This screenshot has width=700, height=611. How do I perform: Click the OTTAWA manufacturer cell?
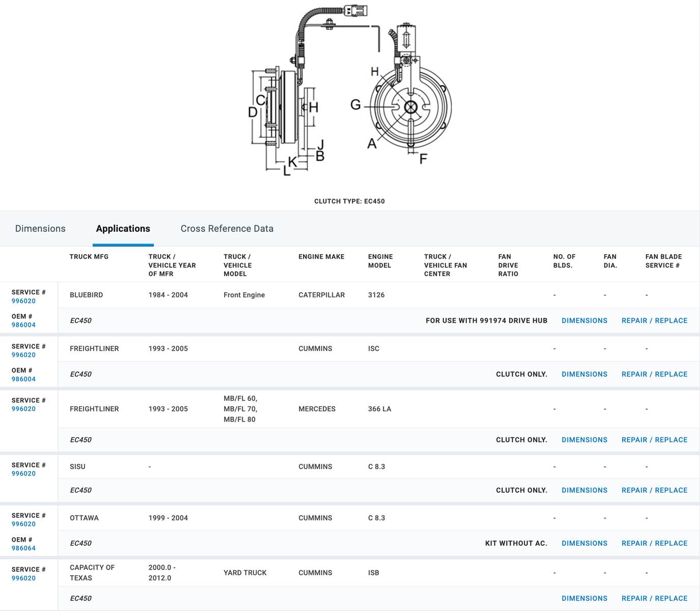[x=84, y=518]
